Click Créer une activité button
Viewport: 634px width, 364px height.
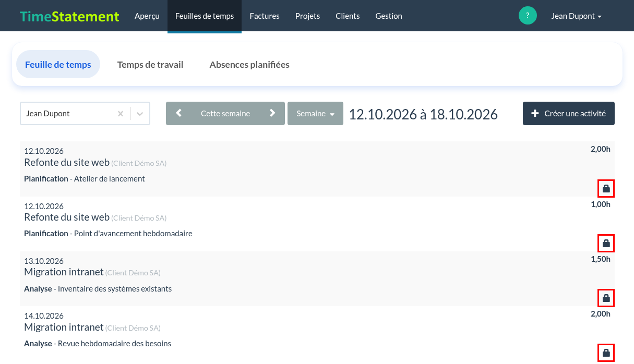[569, 113]
